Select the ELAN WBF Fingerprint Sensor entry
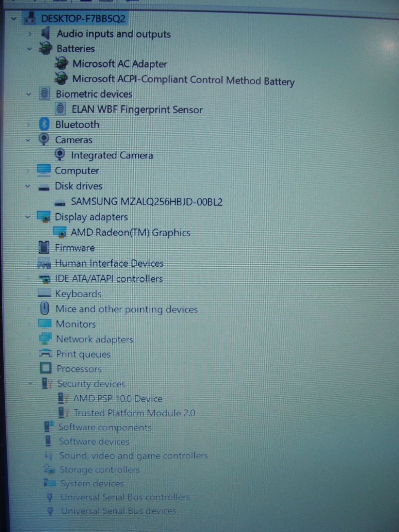Viewport: 399px width, 532px height. [137, 109]
